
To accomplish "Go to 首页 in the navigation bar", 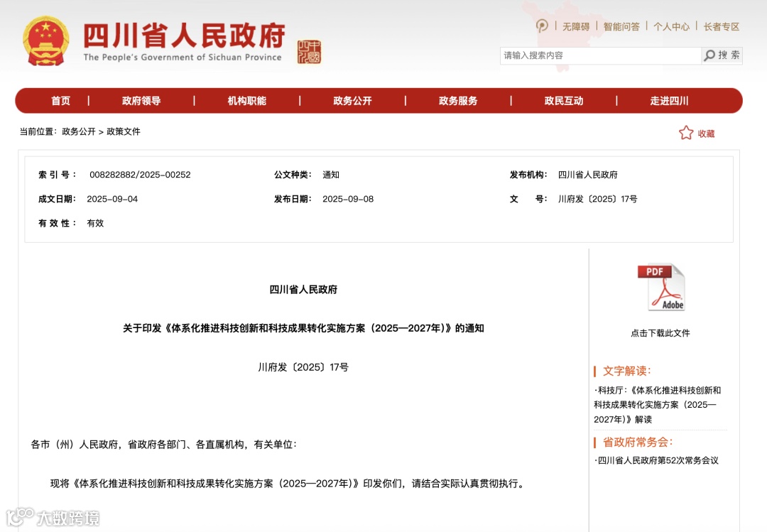I will pos(60,101).
